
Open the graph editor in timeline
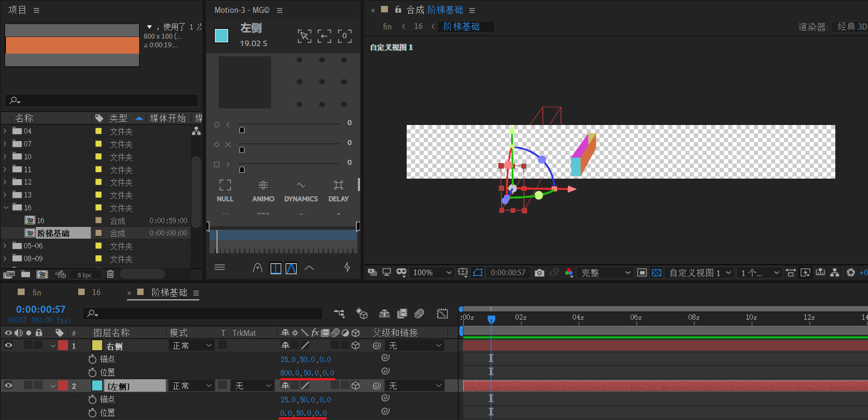coord(443,313)
